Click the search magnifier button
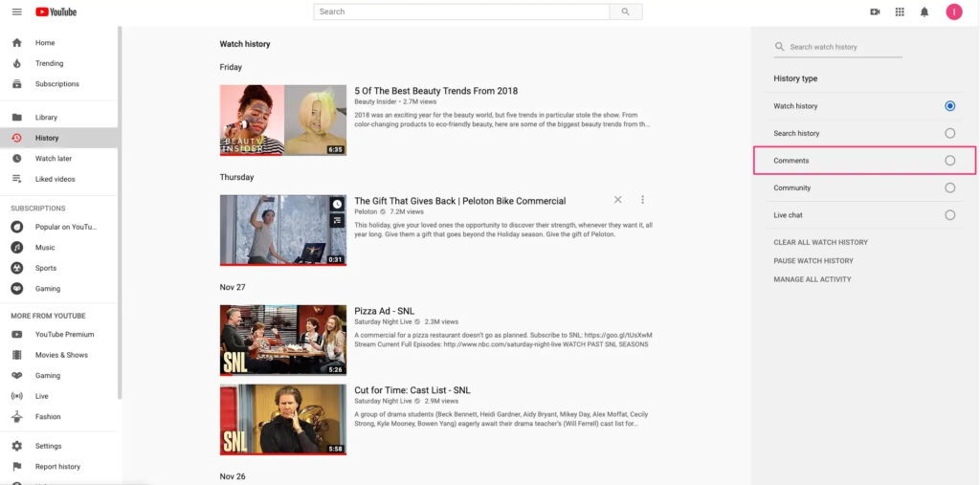The image size is (980, 485). (626, 11)
